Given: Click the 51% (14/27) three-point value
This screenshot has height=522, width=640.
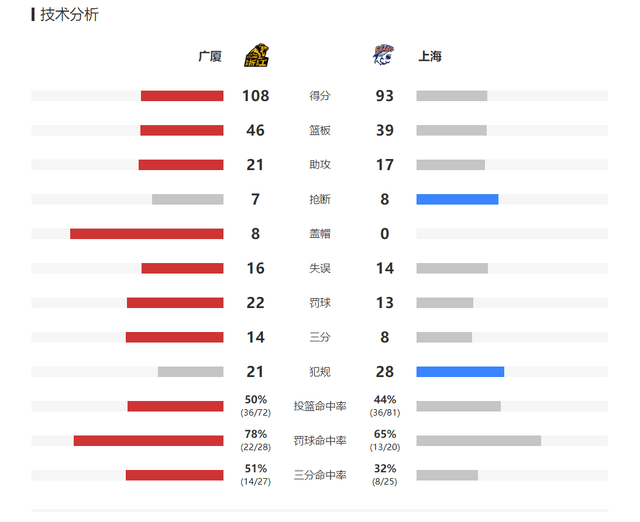Looking at the screenshot, I should pyautogui.click(x=256, y=475).
